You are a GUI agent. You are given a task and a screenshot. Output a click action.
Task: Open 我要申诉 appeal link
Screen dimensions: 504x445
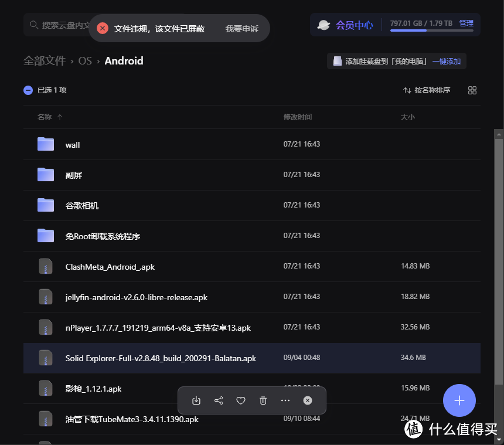(242, 28)
